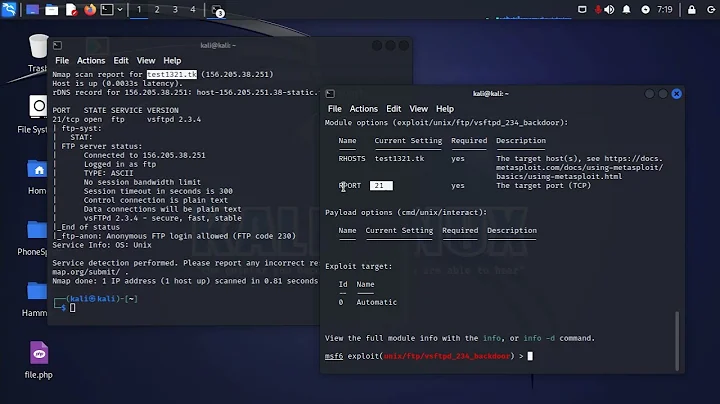This screenshot has width=720, height=404.
Task: Open Edit menu in the msf6 terminal
Action: [x=394, y=109]
